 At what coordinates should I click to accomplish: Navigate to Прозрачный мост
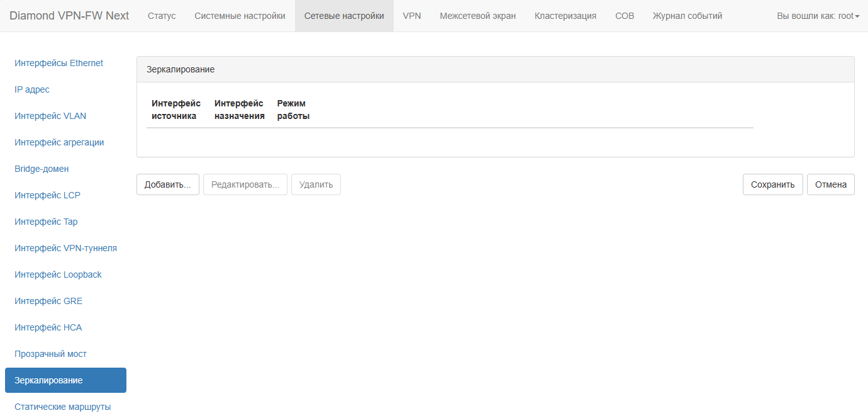click(50, 354)
